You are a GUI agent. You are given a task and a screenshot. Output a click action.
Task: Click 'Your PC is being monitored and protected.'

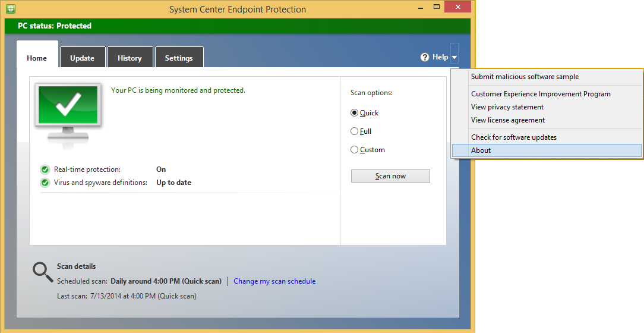178,90
